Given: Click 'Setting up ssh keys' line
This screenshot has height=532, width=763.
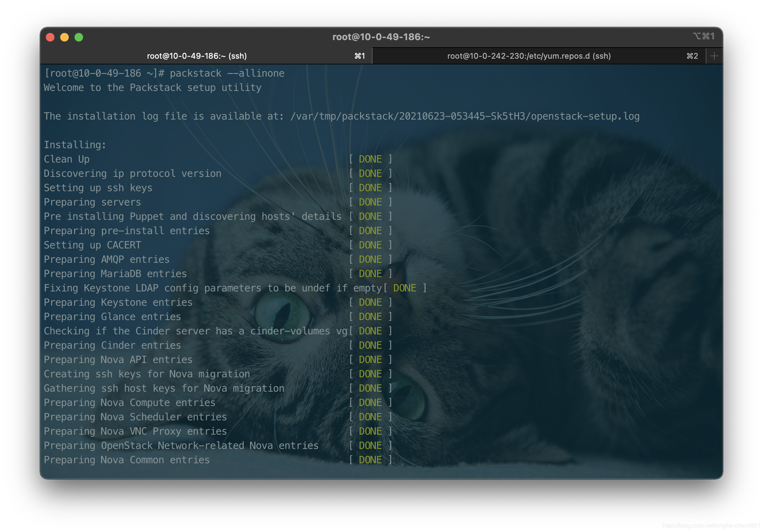Looking at the screenshot, I should tap(98, 188).
